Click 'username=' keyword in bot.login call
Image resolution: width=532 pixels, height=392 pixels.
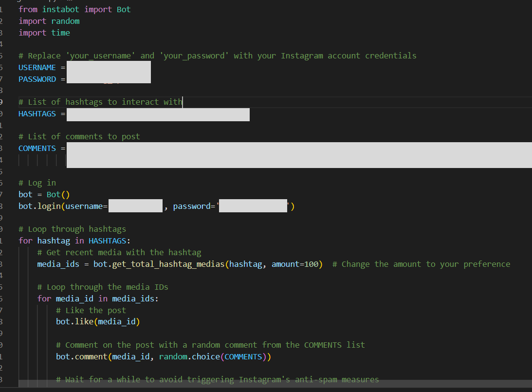click(86, 206)
